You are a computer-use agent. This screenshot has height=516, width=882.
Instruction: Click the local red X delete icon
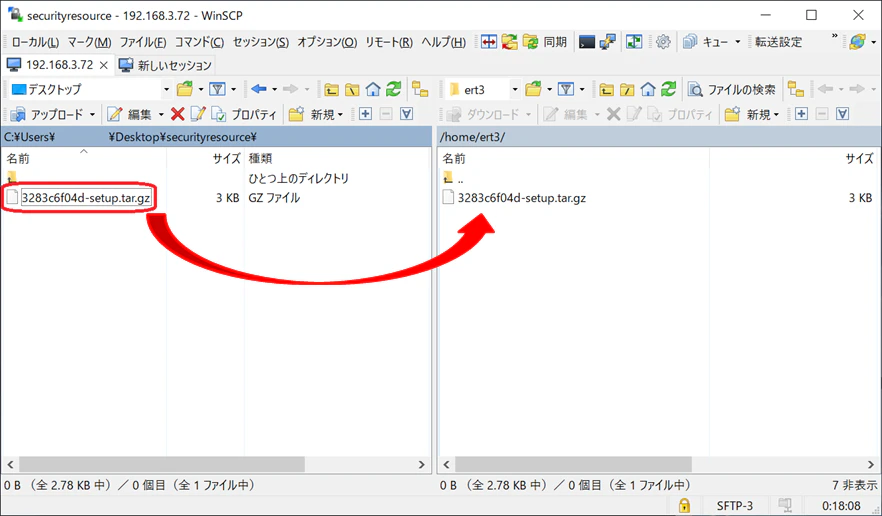(x=178, y=115)
